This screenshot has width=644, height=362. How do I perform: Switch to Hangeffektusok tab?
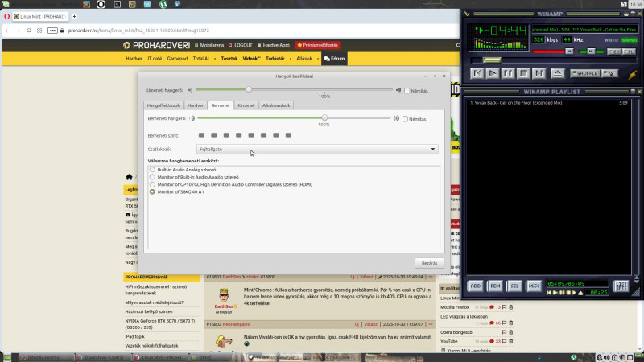pyautogui.click(x=163, y=105)
